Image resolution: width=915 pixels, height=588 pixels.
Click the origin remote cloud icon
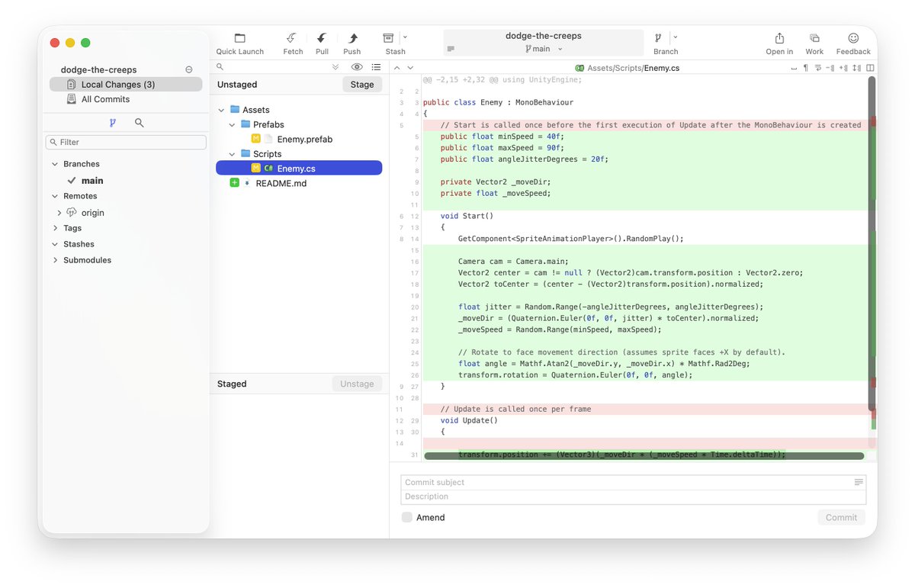pos(72,213)
